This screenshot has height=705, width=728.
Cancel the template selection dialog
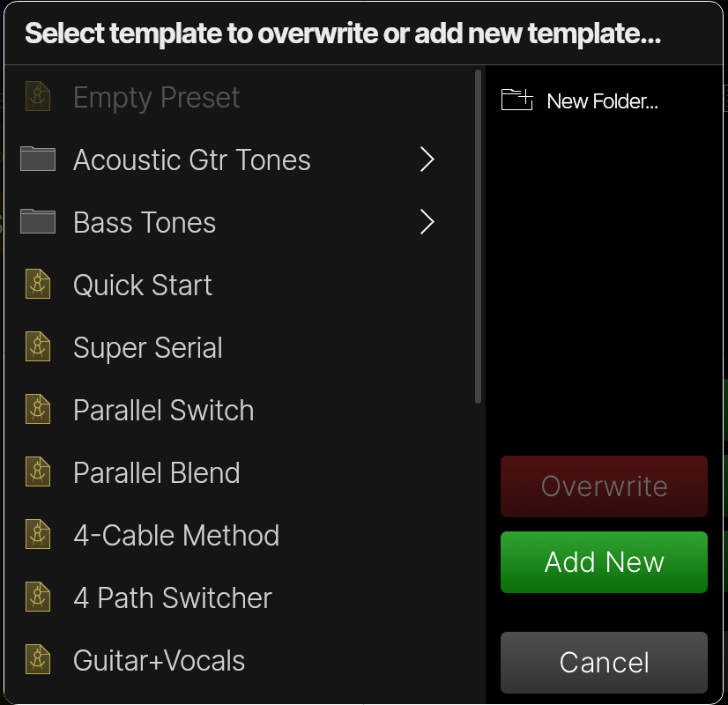click(x=604, y=663)
